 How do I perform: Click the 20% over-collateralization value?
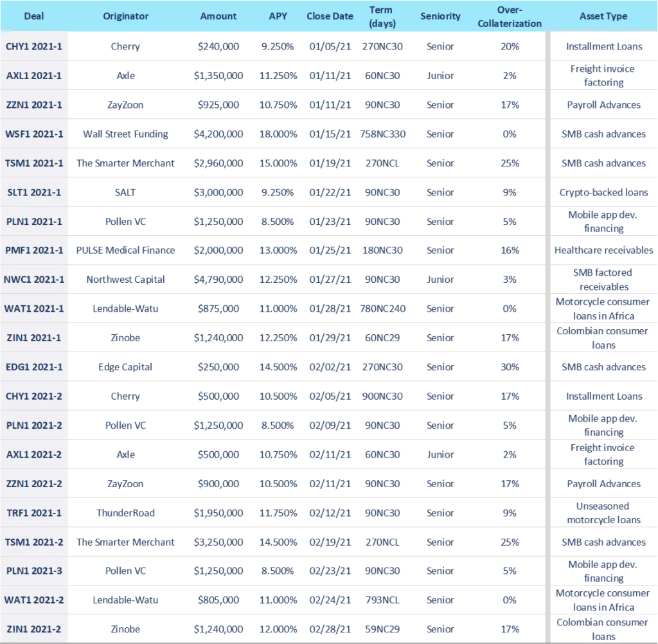[510, 46]
